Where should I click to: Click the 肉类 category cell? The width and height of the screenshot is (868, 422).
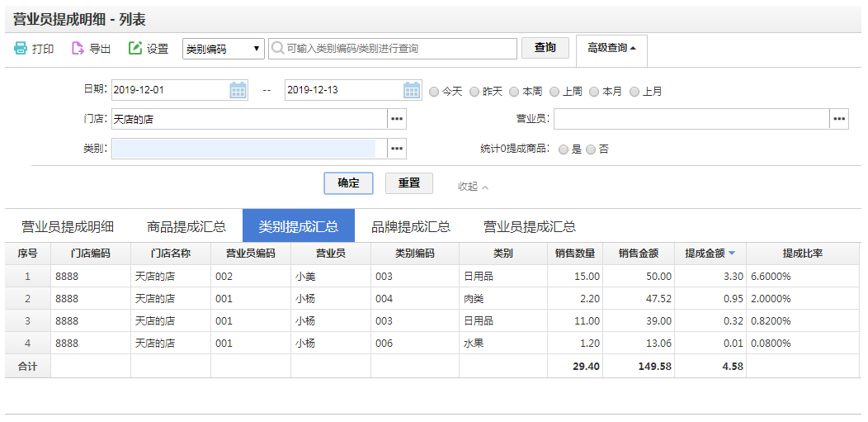click(x=503, y=298)
